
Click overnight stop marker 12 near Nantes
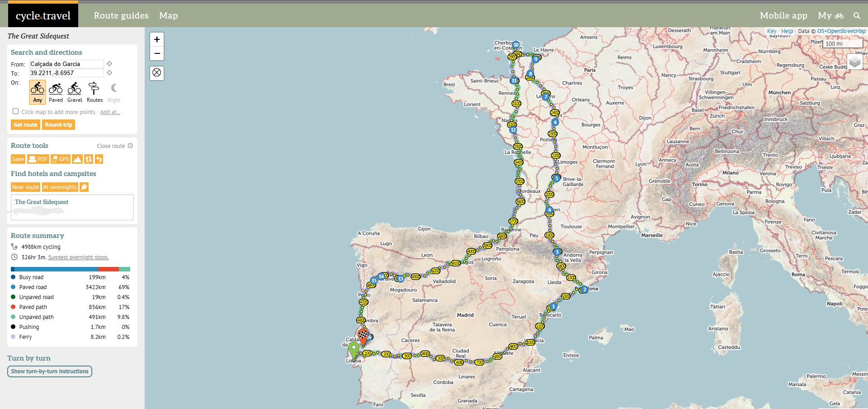[x=513, y=130]
